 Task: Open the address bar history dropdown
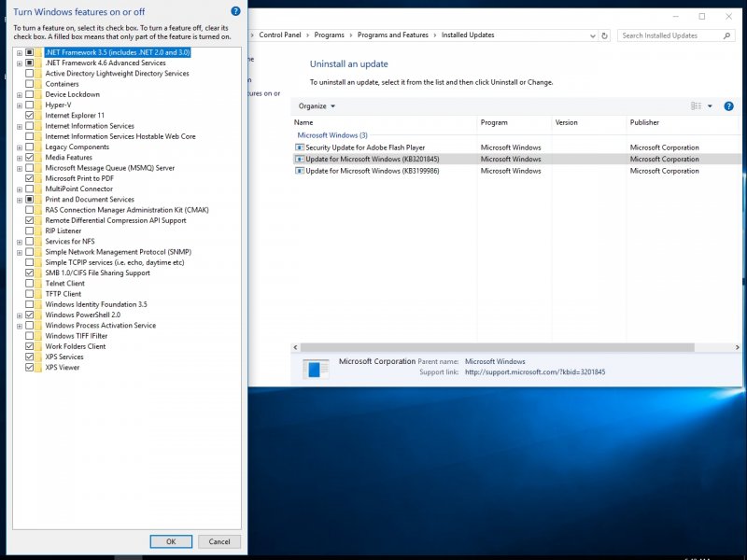click(592, 35)
